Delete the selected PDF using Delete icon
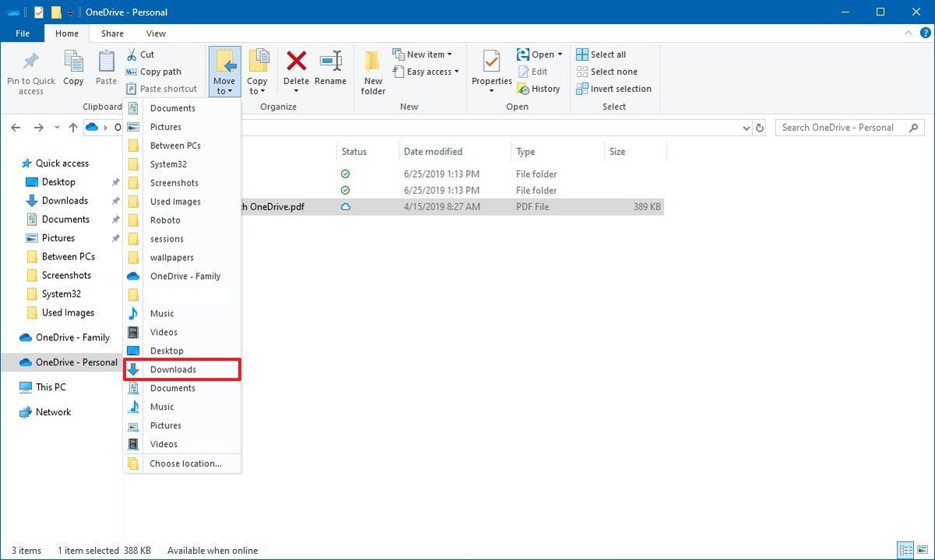935x560 pixels. pos(296,70)
